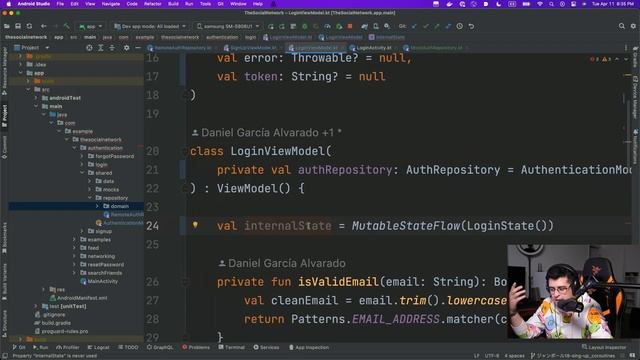Toggle Resource Manager side tab
640x360 pixels.
pos(4,70)
